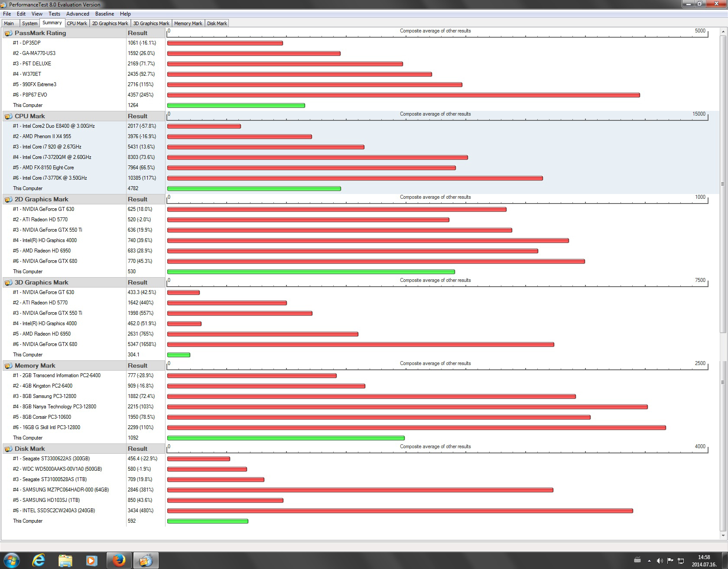Open the Action Center flag icon
The width and height of the screenshot is (728, 569).
670,561
